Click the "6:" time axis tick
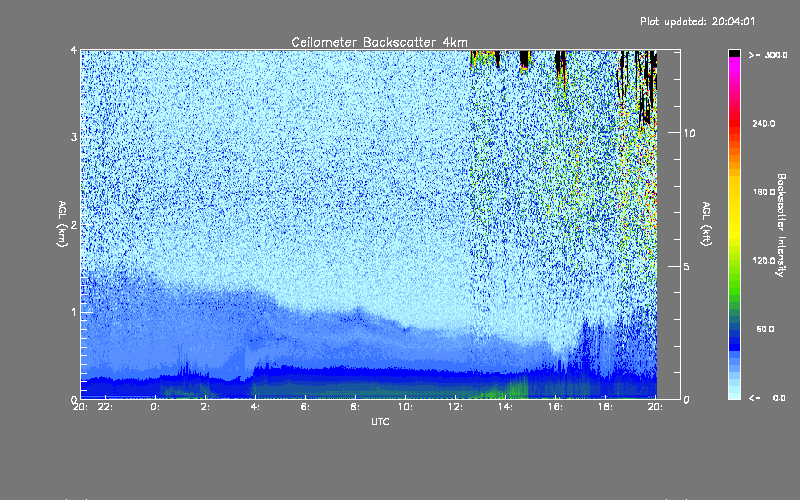 [305, 407]
